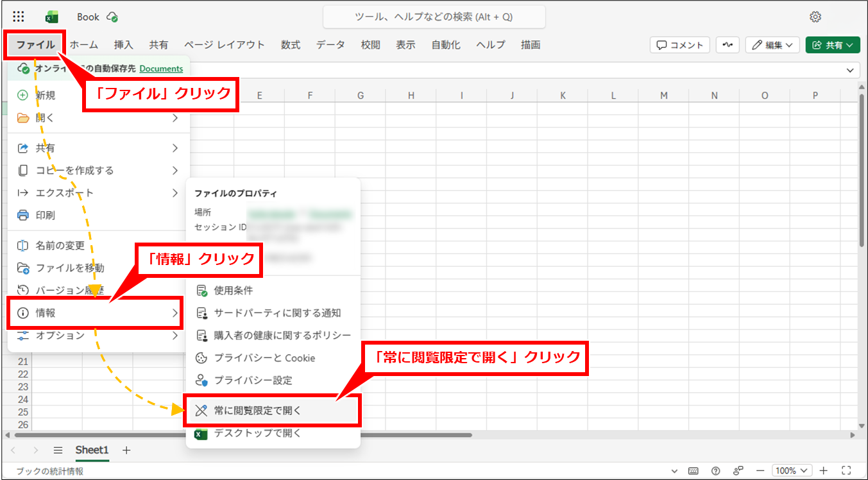The height and width of the screenshot is (480, 868).
Task: Expand the formula bar chevron
Action: (x=851, y=70)
